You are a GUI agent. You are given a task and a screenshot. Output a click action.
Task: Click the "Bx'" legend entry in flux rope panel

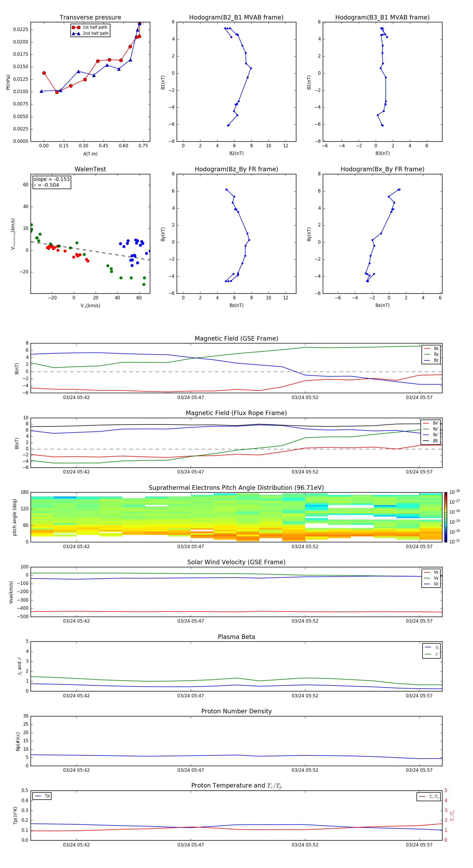tap(431, 423)
